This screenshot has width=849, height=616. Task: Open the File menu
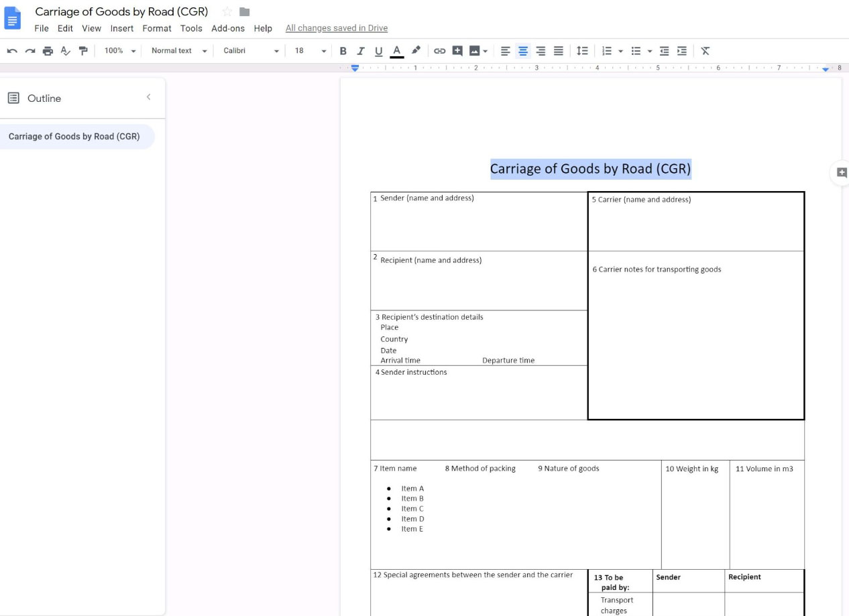[x=42, y=28]
